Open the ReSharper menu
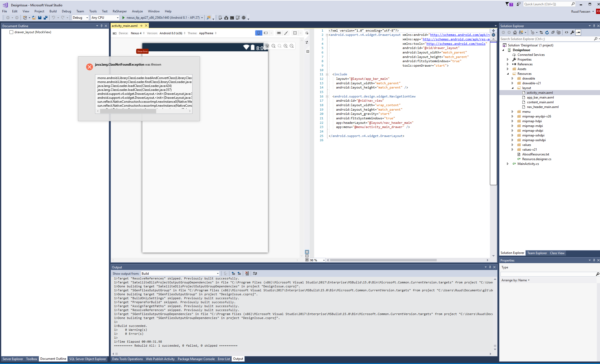The image size is (600, 364). click(120, 11)
